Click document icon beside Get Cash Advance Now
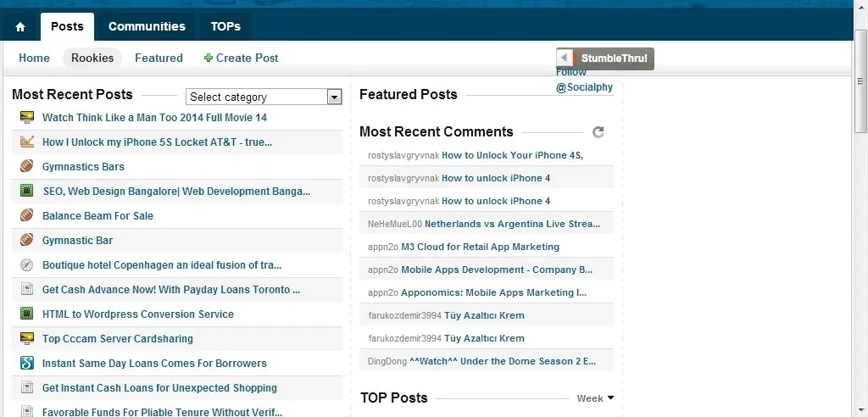This screenshot has width=868, height=417. click(26, 289)
